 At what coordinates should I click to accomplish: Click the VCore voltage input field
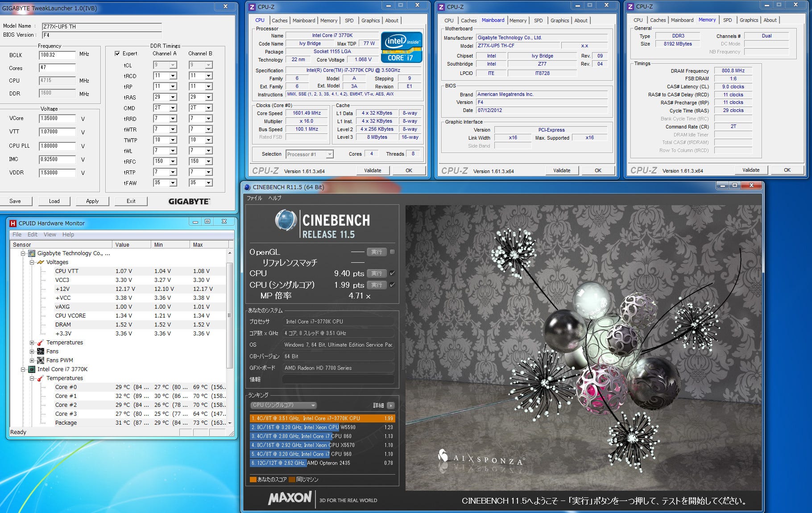point(57,119)
